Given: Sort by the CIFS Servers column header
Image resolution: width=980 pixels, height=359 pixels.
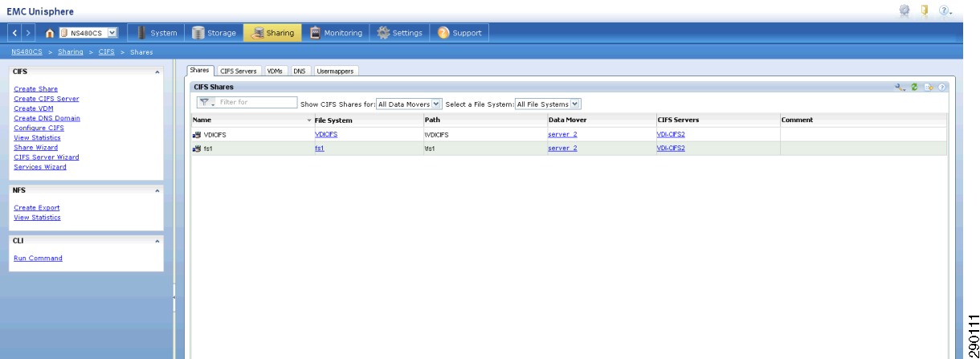Looking at the screenshot, I should tap(717, 120).
